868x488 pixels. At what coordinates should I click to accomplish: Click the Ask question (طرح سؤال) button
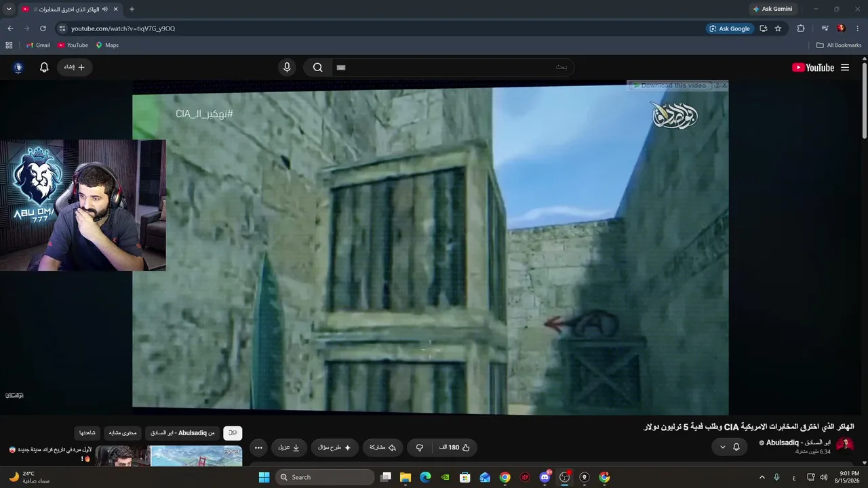coord(335,447)
